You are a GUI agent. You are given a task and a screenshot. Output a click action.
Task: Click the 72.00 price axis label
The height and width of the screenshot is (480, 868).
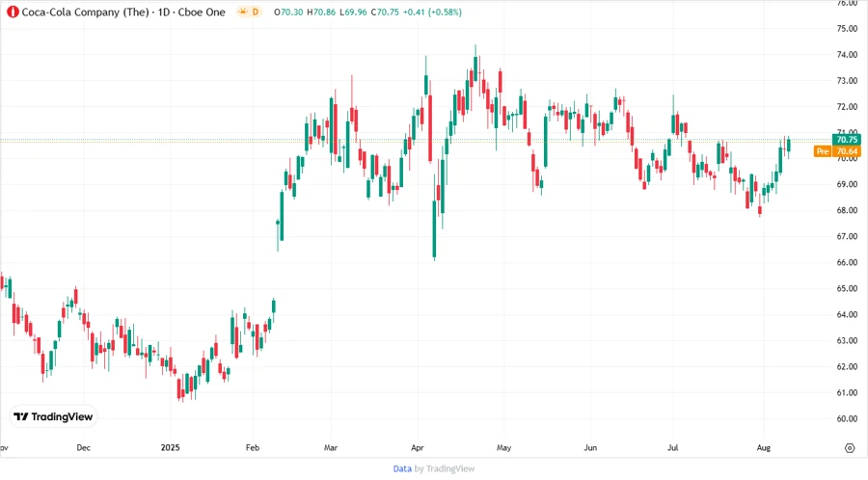pos(847,107)
